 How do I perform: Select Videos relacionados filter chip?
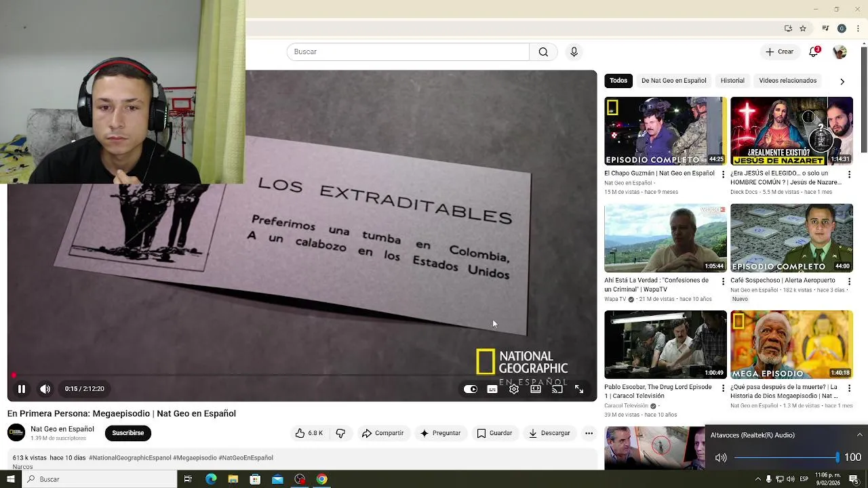pyautogui.click(x=787, y=81)
